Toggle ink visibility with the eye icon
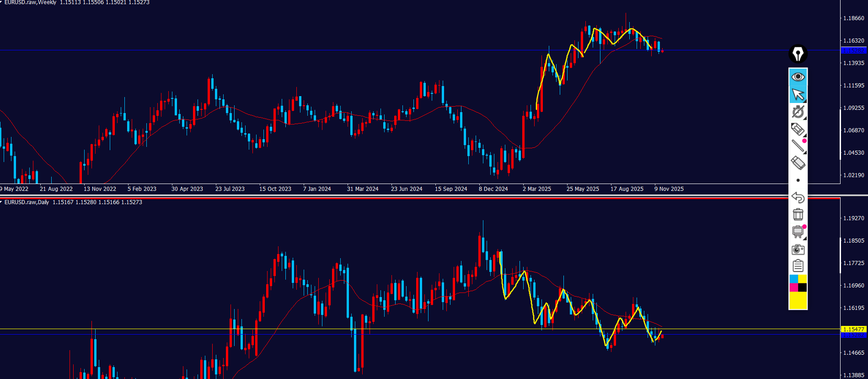The width and height of the screenshot is (868, 379). [798, 77]
